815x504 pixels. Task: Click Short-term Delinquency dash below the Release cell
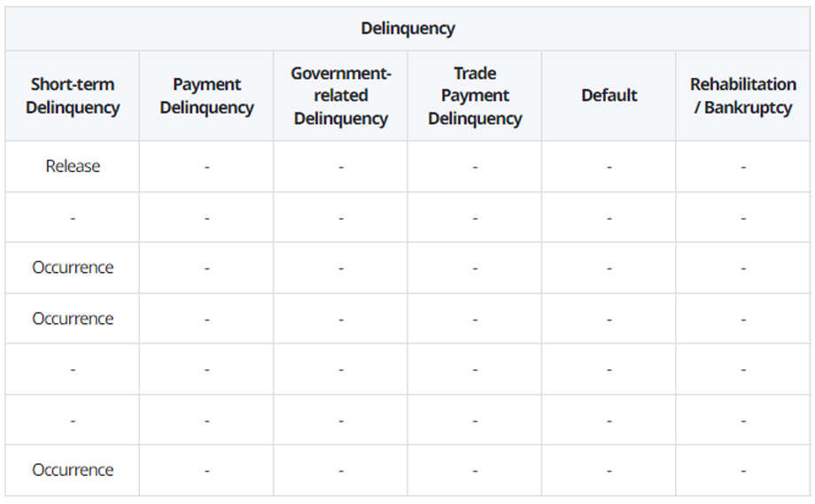pos(73,217)
